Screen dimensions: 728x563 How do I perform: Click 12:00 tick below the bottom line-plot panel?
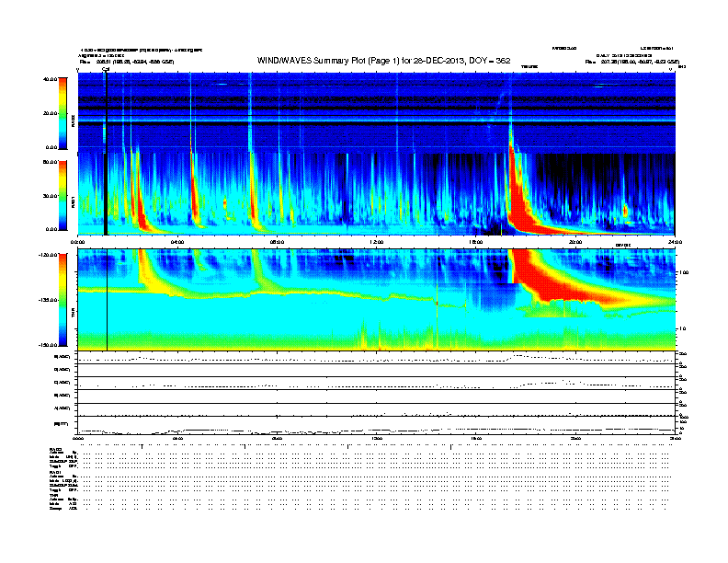click(x=376, y=438)
